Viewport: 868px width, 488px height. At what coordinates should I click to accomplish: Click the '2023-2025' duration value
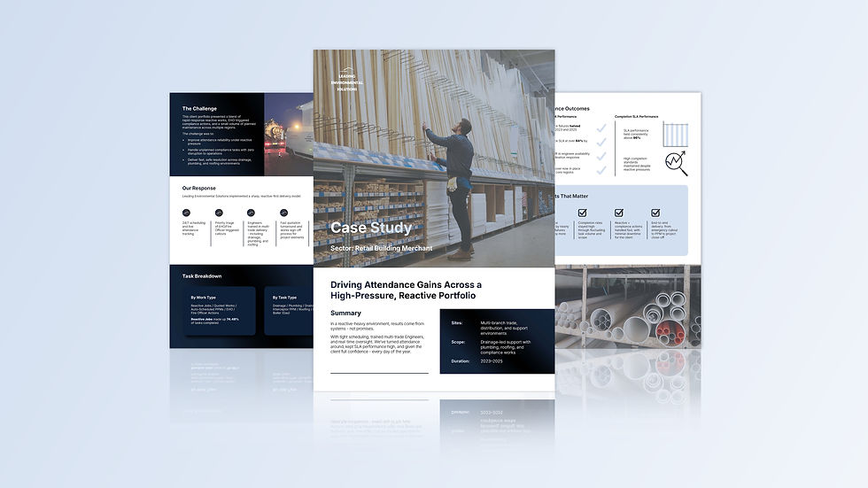click(x=492, y=361)
